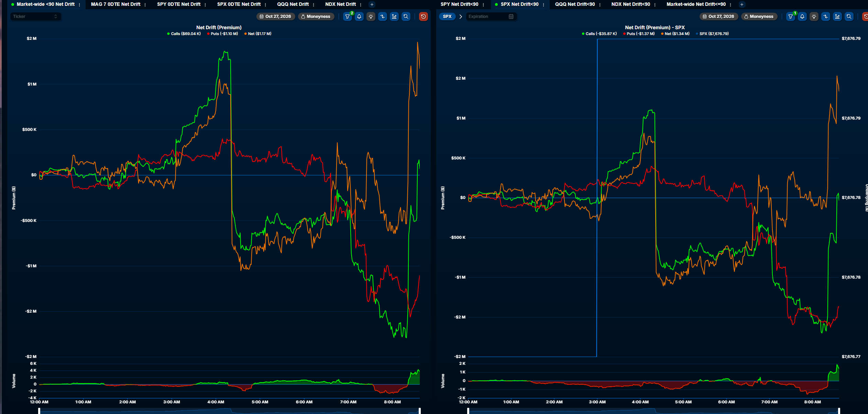This screenshot has width=868, height=414.
Task: Open filters in the left Net Drift panel
Action: click(x=348, y=16)
